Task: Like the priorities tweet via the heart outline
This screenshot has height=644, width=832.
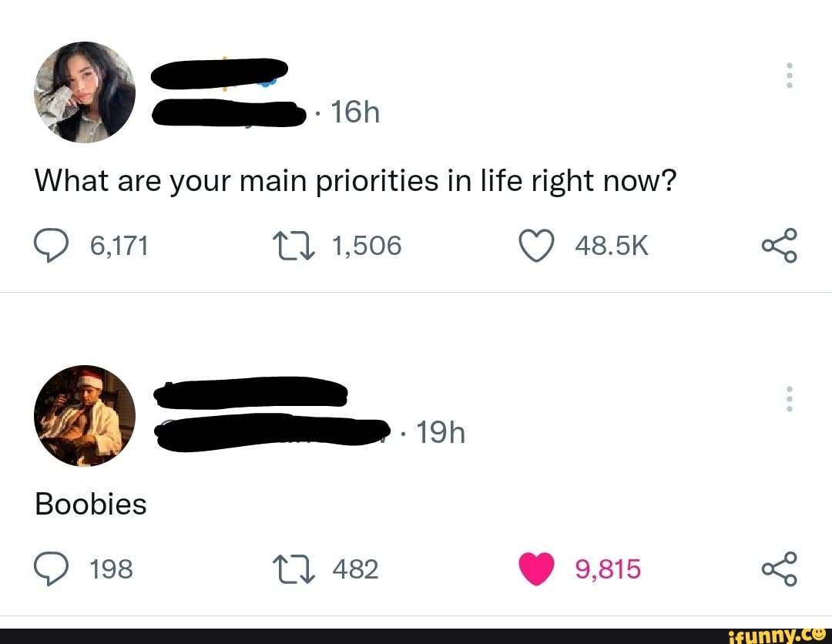Action: click(536, 245)
